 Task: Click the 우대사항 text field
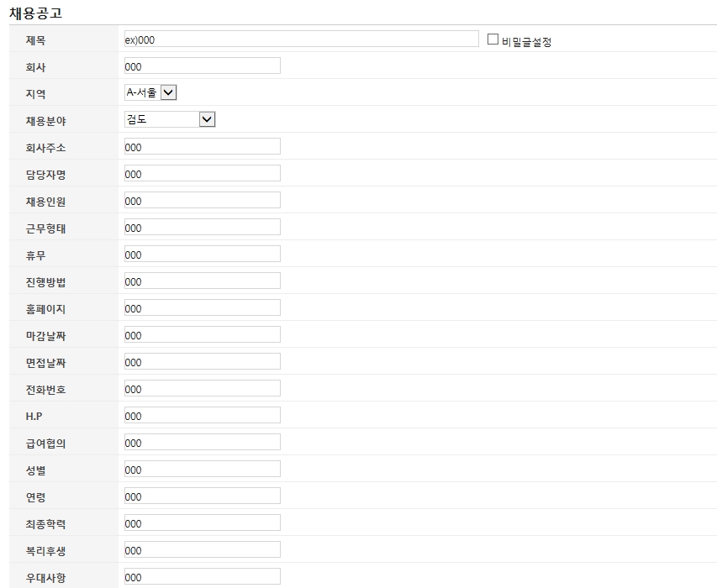coord(202,576)
